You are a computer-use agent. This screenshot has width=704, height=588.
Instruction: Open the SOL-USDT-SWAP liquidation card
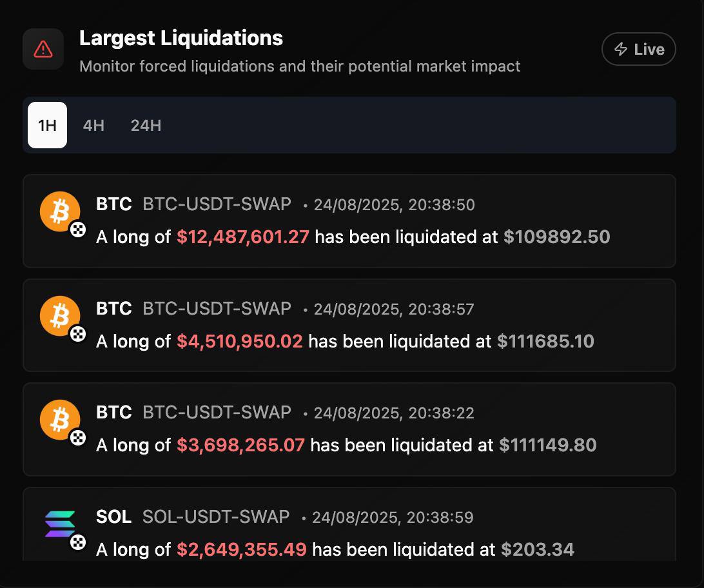click(349, 524)
